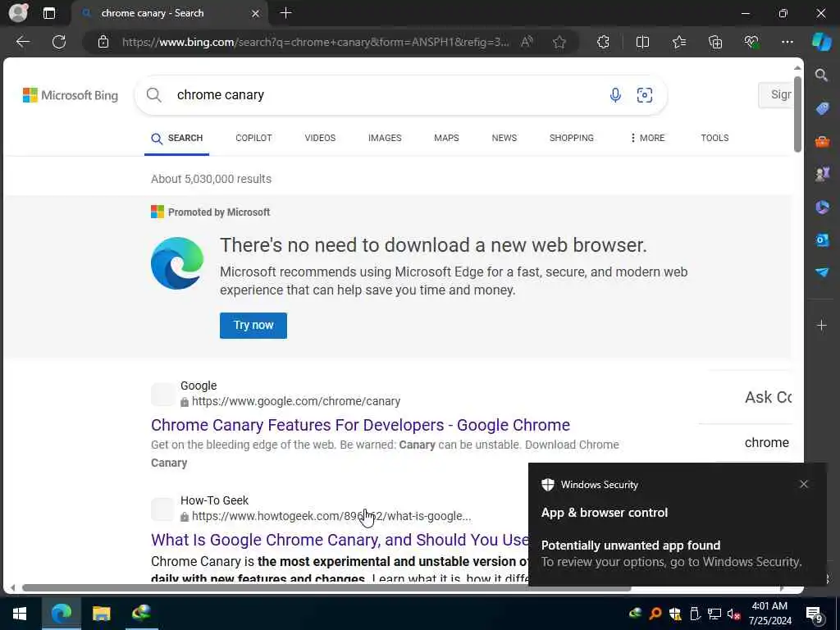Click the browser address bar URL
This screenshot has width=840, height=630.
(316, 42)
